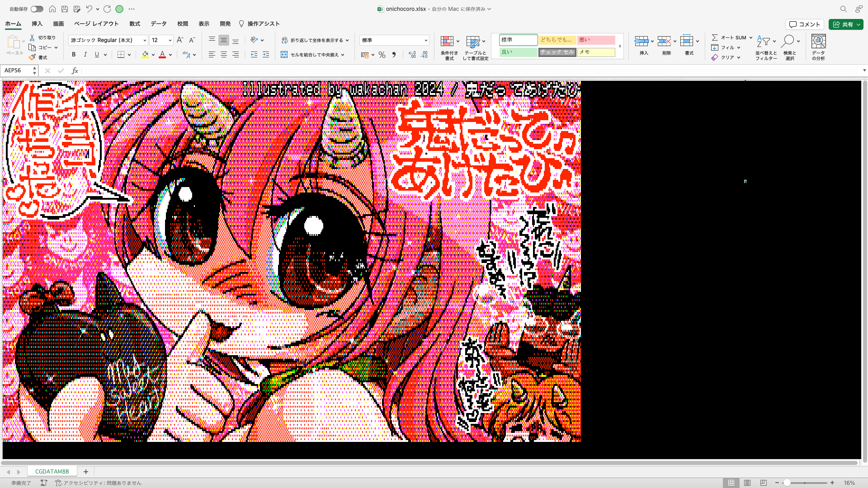
Task: Click the Redo arrow icon
Action: [x=107, y=9]
